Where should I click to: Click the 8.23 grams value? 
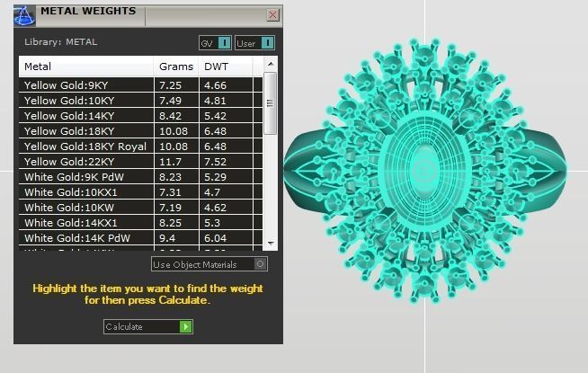pyautogui.click(x=170, y=177)
